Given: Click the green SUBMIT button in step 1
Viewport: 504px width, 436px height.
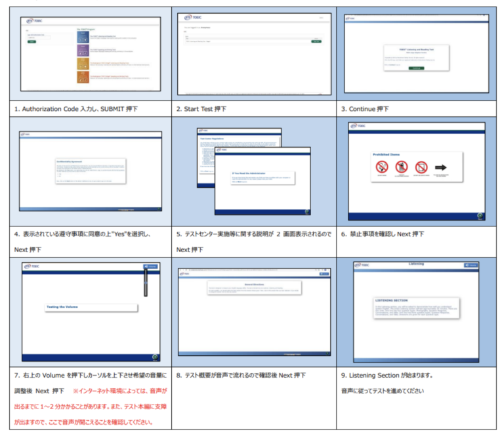Looking at the screenshot, I should pyautogui.click(x=31, y=41).
